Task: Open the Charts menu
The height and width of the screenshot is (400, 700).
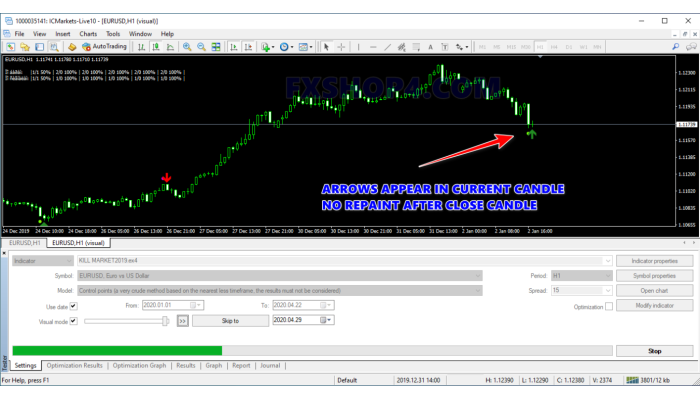Action: [x=89, y=33]
